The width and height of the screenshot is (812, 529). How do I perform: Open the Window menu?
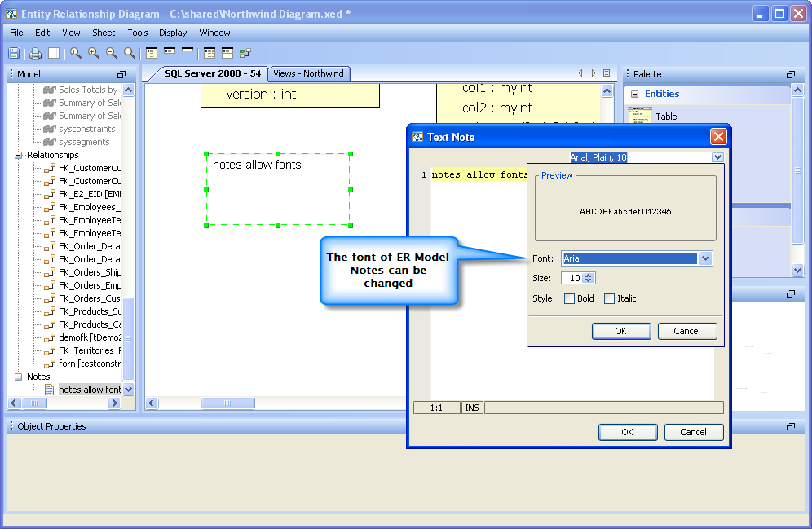coord(215,33)
